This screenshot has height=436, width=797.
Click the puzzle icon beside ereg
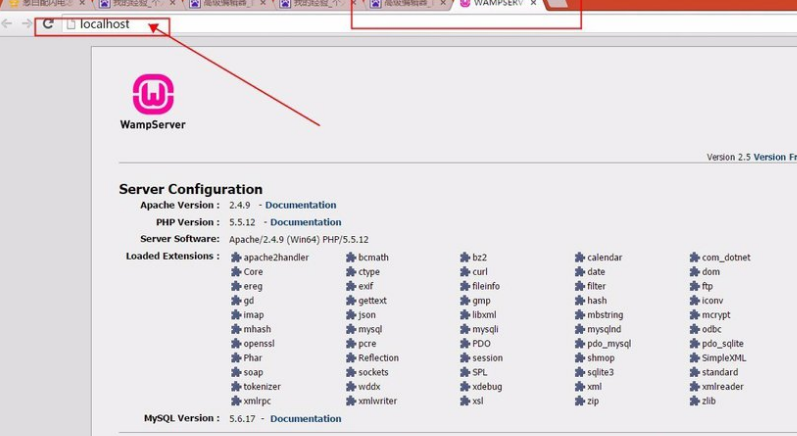point(236,286)
